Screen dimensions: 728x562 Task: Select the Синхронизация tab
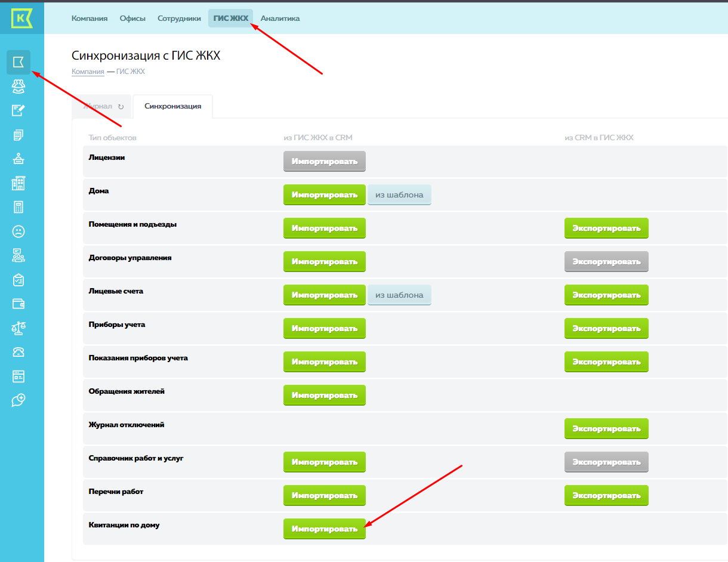tap(172, 106)
